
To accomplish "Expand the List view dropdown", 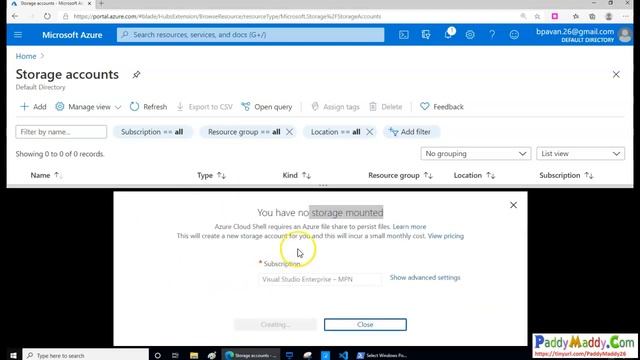I will click(x=580, y=153).
